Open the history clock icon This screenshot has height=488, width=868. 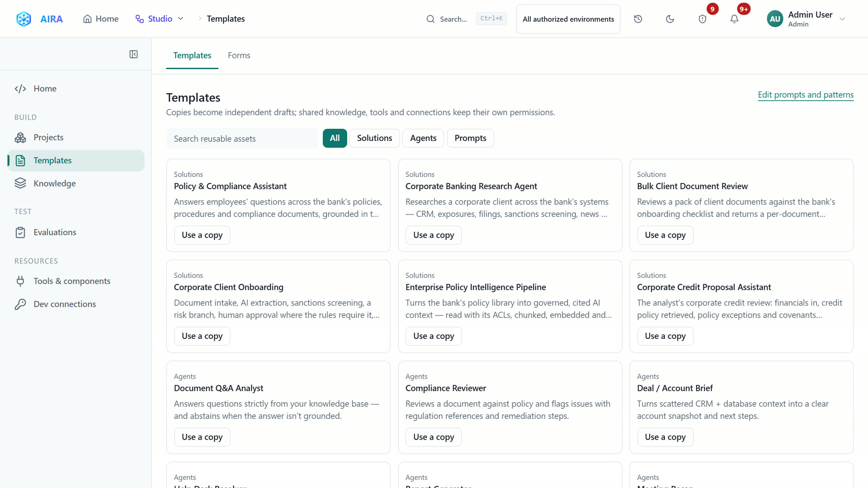pos(638,19)
